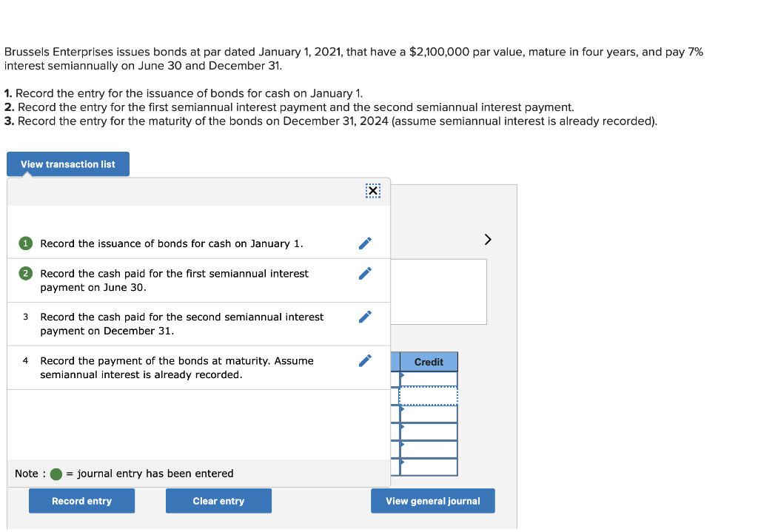Click the last Credit input cell
Screen dimensions: 758x532
click(429, 467)
